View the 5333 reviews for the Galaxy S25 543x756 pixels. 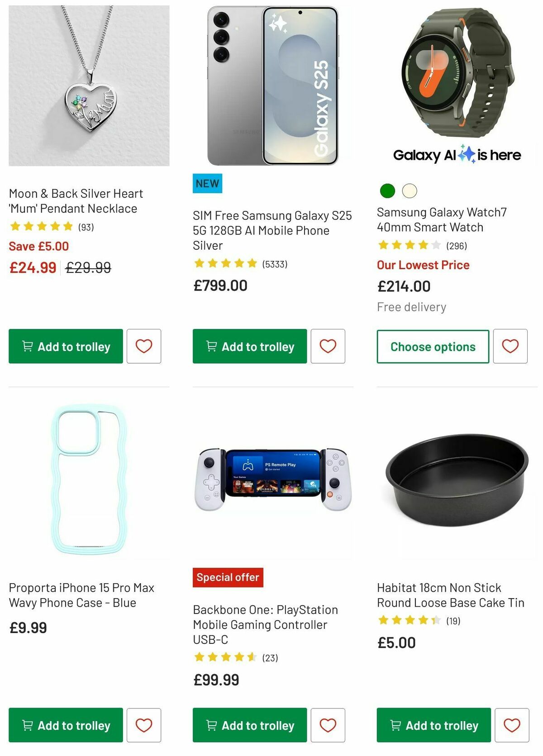point(275,263)
